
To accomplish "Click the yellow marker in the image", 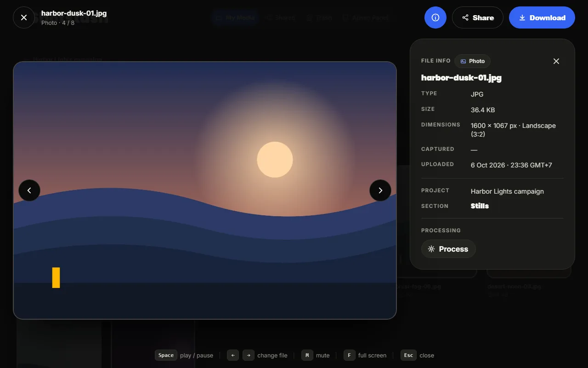I will click(x=56, y=277).
